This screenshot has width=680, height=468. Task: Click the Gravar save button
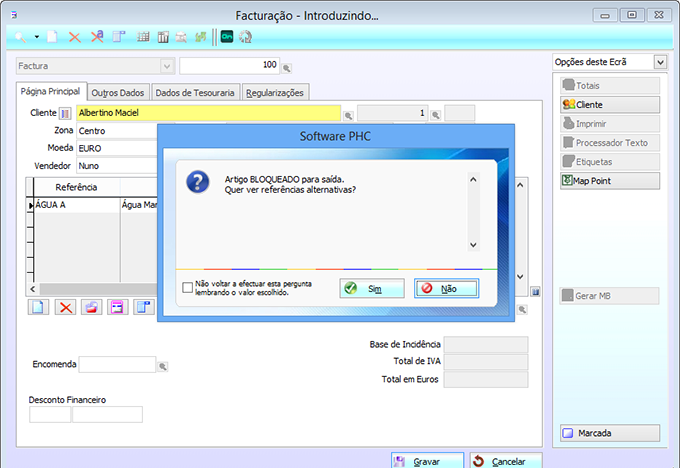428,461
